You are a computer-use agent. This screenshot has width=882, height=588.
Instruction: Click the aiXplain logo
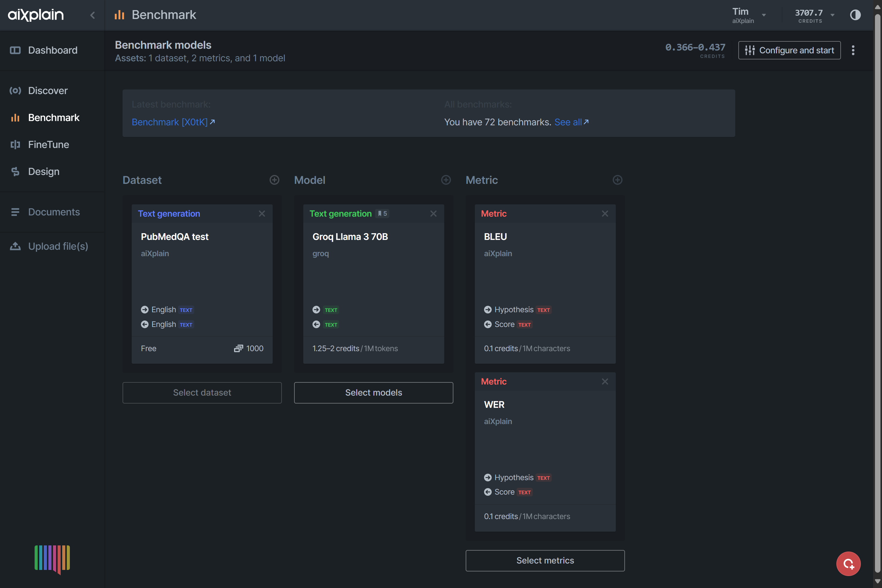coord(36,15)
